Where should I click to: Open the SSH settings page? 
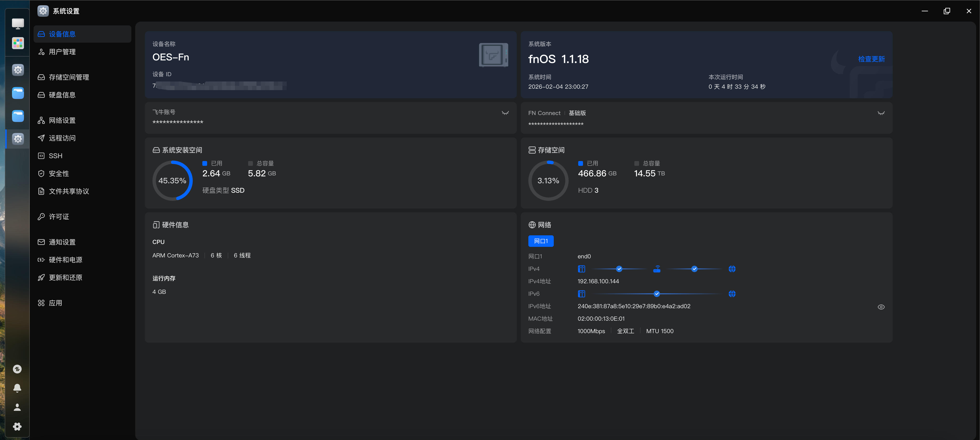56,156
